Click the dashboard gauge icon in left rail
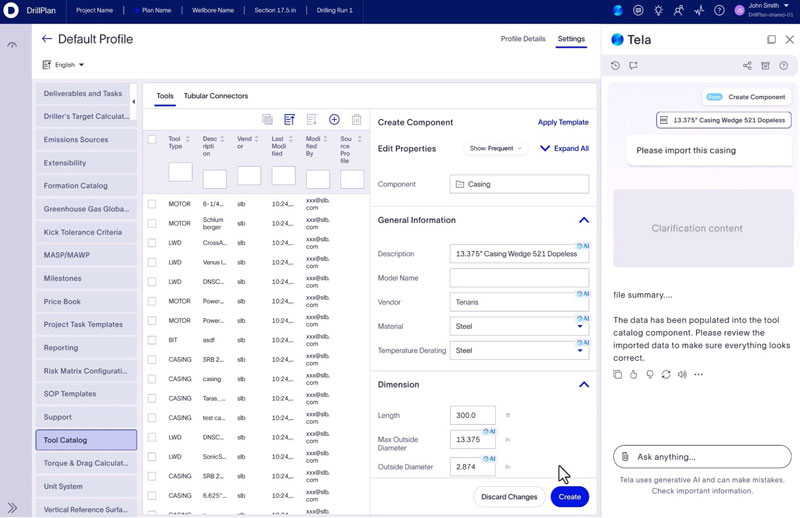This screenshot has width=800, height=518. 12,45
